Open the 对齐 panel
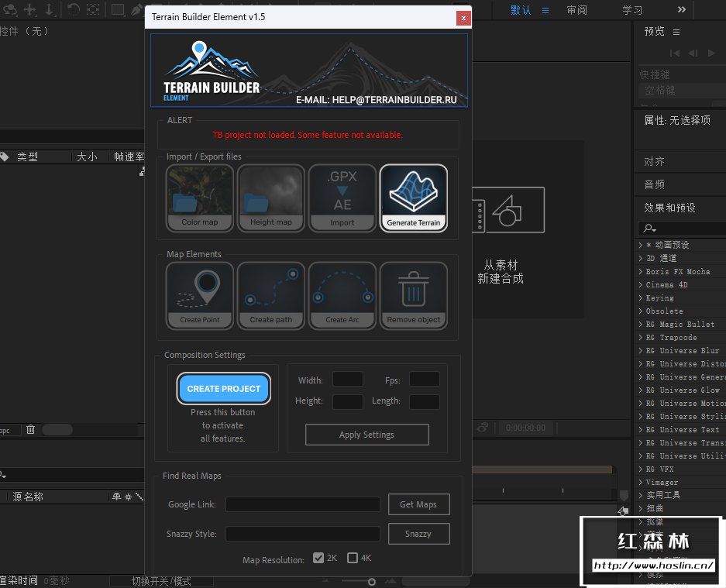The width and height of the screenshot is (726, 588). point(654,162)
